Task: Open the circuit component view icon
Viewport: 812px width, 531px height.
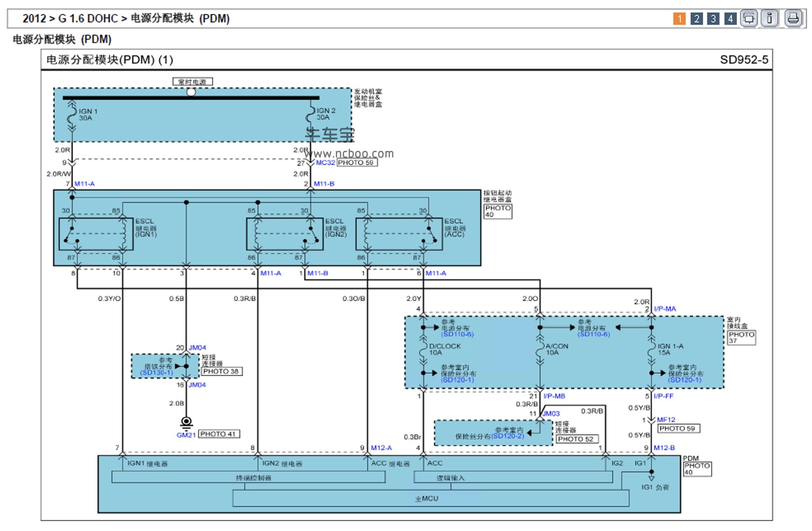Action: coord(749,19)
